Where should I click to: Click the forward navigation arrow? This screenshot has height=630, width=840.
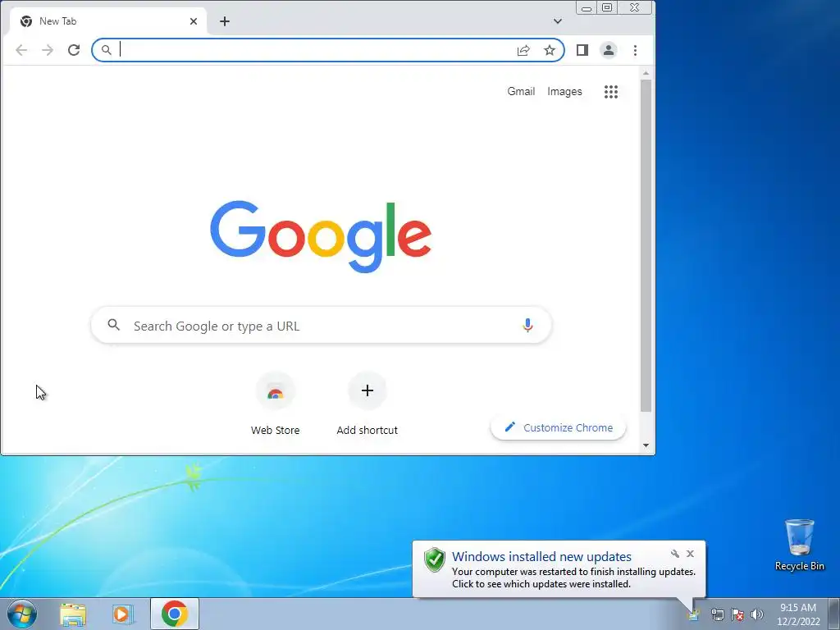48,50
